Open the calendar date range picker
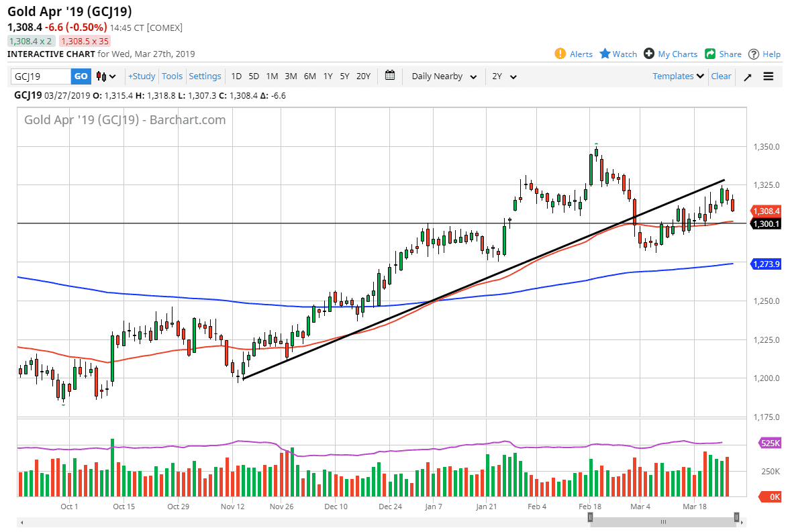788x532 pixels. (390, 76)
